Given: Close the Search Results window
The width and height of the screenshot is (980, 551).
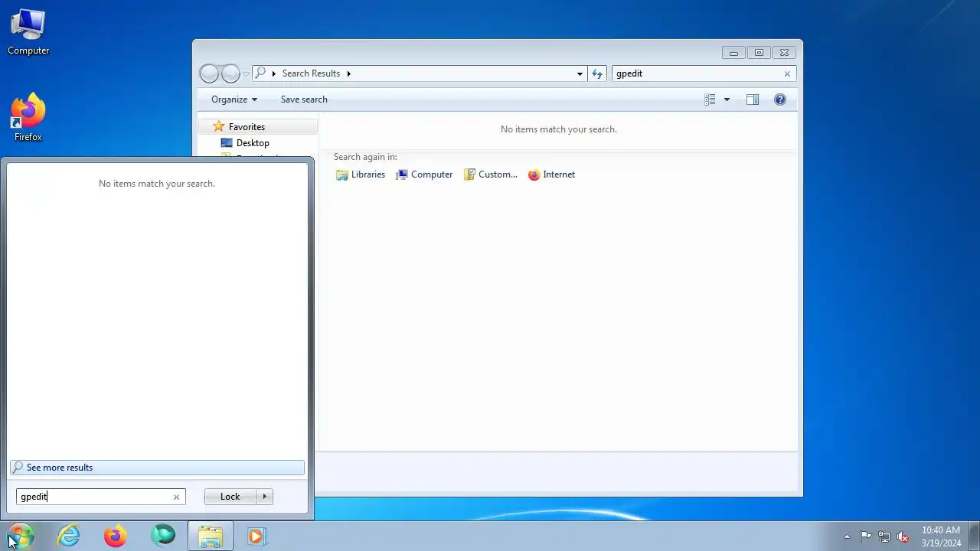Looking at the screenshot, I should tap(784, 53).
